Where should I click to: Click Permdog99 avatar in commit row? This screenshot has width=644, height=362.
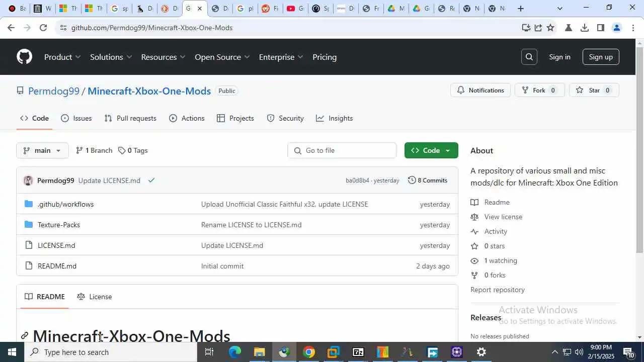pyautogui.click(x=28, y=180)
